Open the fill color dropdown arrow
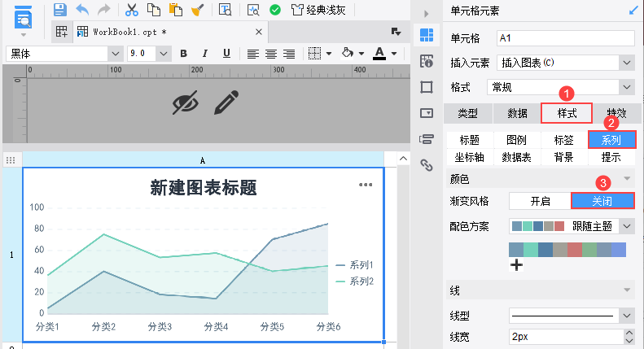This screenshot has width=644, height=349. (361, 54)
